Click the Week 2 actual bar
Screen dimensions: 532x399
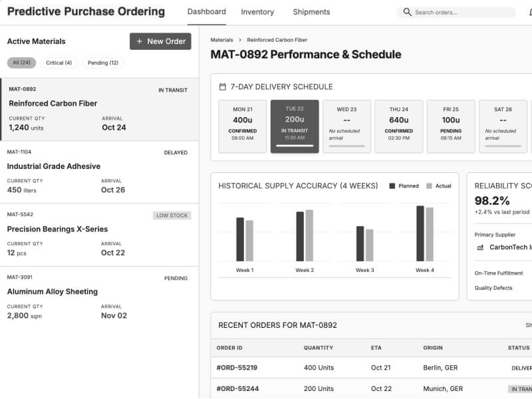[309, 235]
